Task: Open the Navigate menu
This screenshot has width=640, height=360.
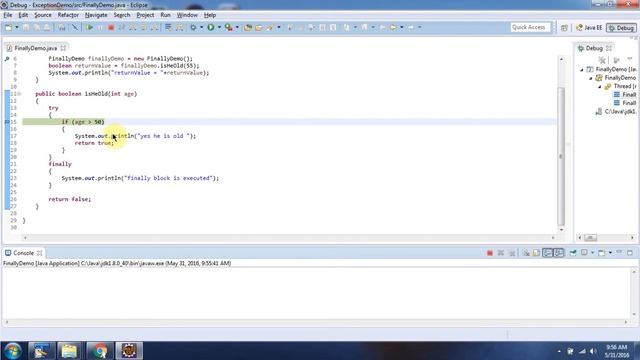Action: (96, 15)
